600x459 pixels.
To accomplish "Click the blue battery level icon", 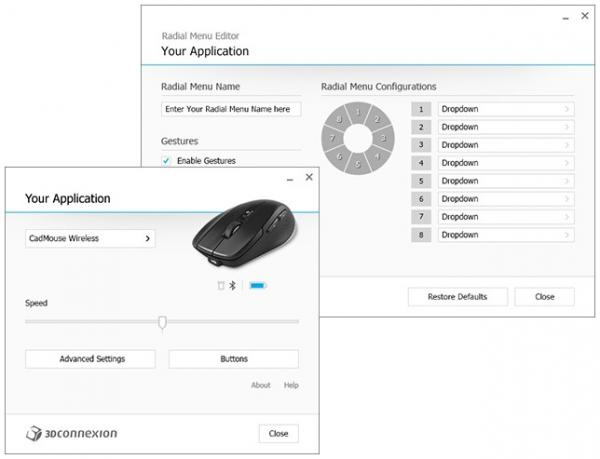I will click(257, 285).
